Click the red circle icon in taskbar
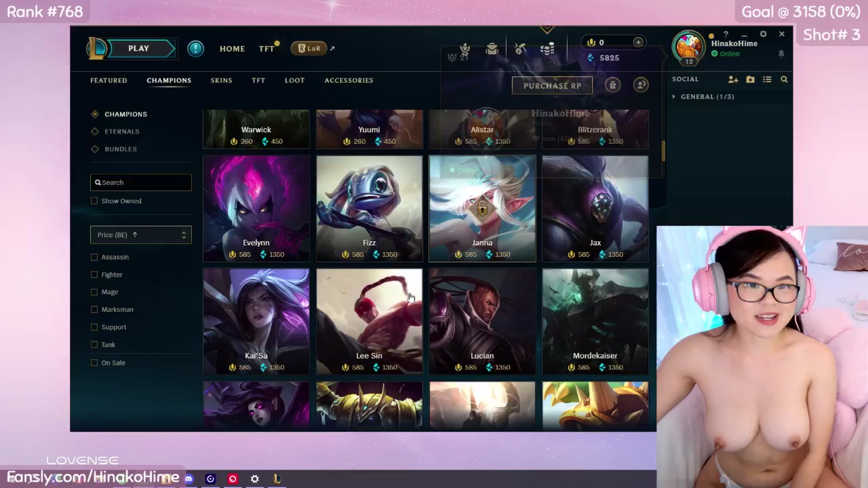 [x=233, y=479]
